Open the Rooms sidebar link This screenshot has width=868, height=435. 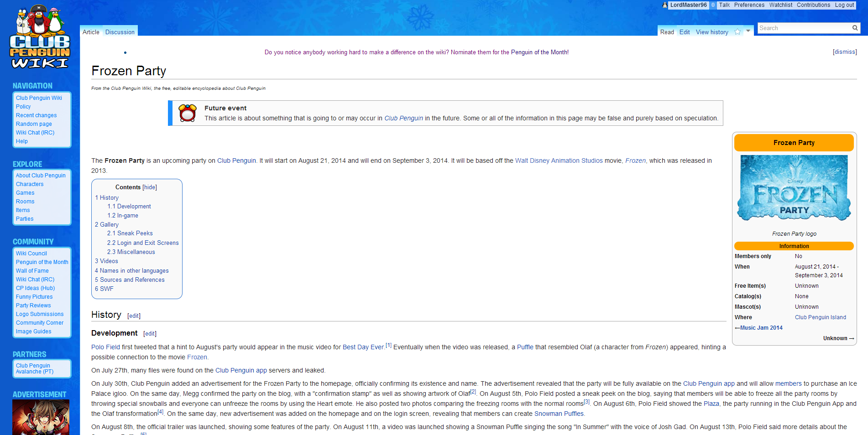25,202
